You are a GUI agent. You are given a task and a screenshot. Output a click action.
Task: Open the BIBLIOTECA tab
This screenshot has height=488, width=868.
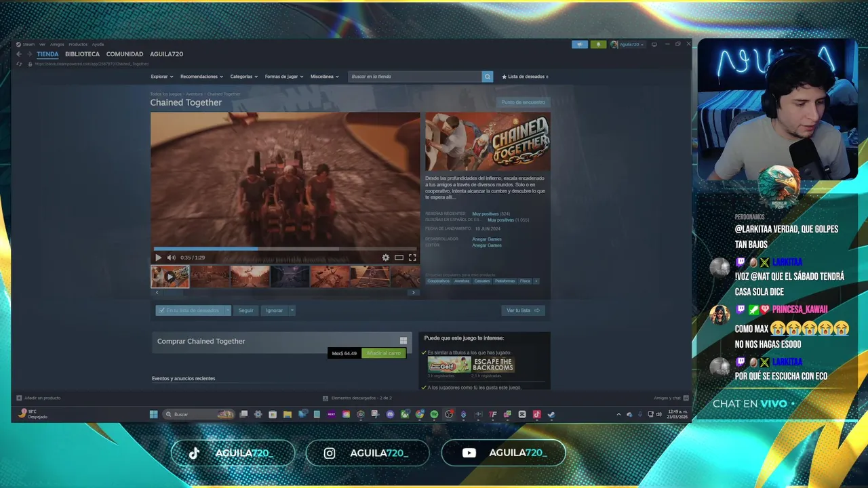point(82,54)
